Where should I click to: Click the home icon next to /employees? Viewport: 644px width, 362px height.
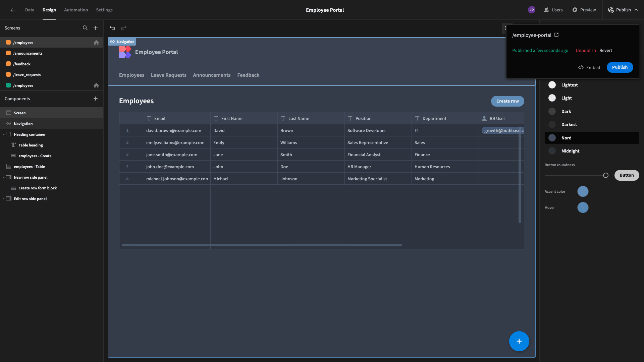pos(96,43)
